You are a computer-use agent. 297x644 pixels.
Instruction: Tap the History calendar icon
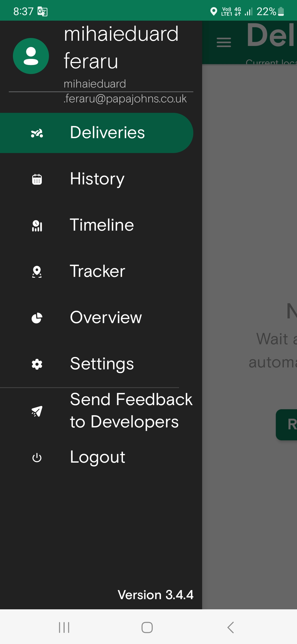[x=37, y=179]
